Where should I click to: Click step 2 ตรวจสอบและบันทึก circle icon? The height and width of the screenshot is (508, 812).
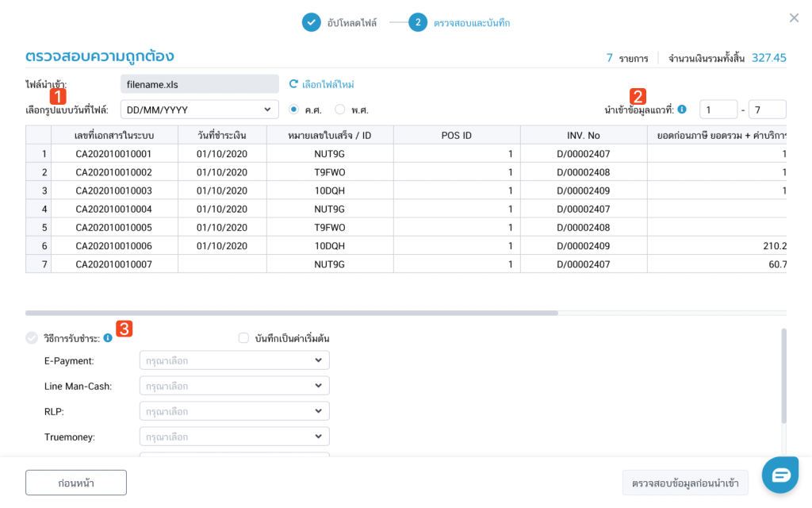[418, 22]
